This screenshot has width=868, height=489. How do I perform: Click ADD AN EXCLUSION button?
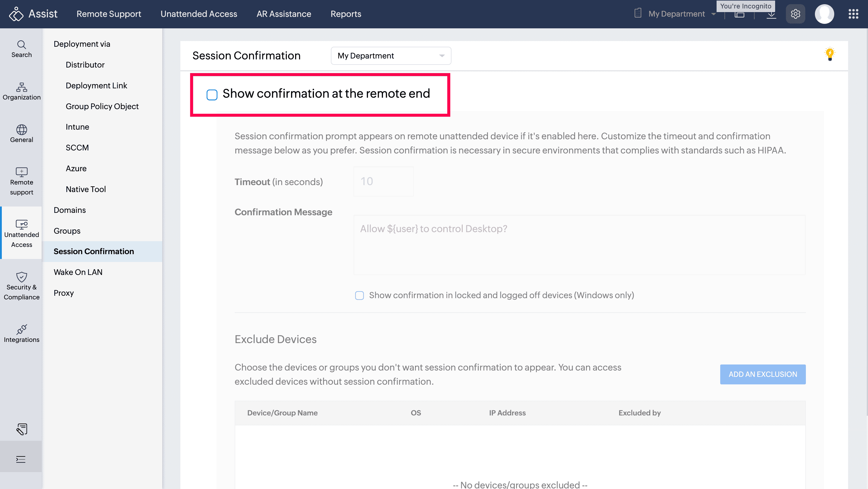[762, 374]
